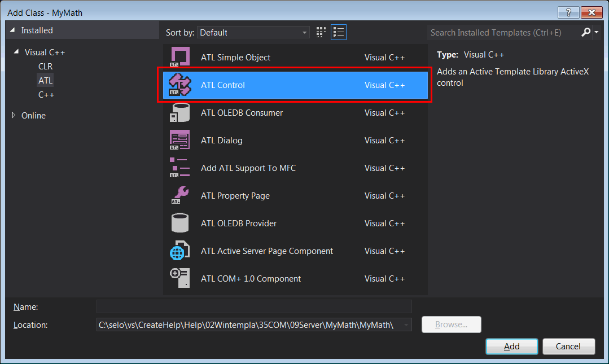Collapse the Installed section
This screenshot has height=364, width=609.
pos(12,30)
